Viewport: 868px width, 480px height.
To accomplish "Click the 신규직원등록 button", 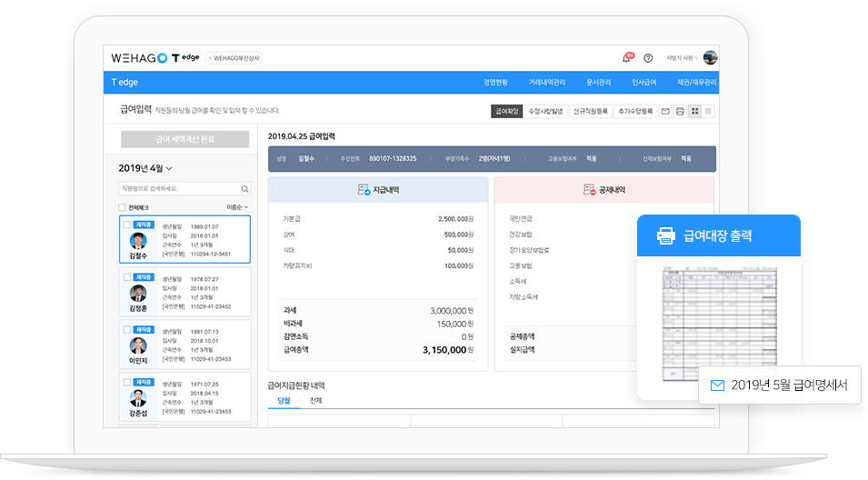I will tap(590, 111).
